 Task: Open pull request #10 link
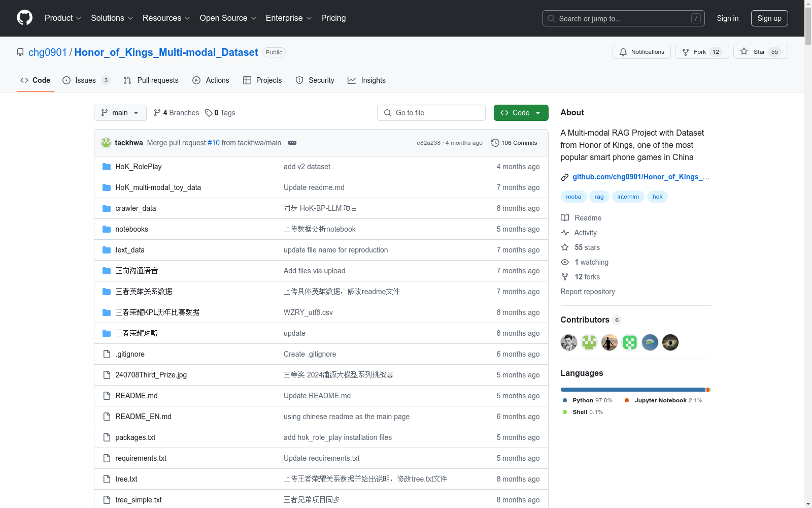click(214, 143)
